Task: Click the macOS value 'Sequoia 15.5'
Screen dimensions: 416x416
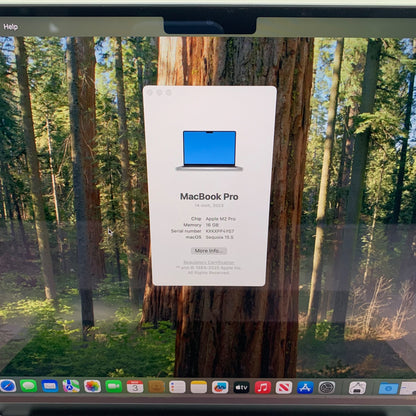Action: pyautogui.click(x=219, y=237)
